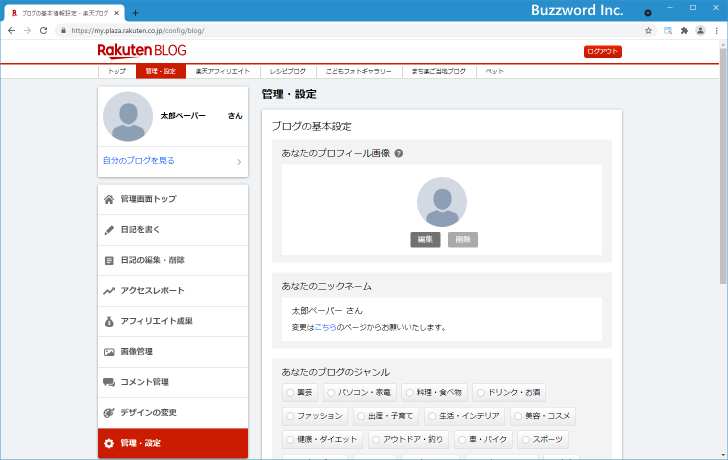Open the こどもフォトギャラリー navigation tab

coord(359,71)
